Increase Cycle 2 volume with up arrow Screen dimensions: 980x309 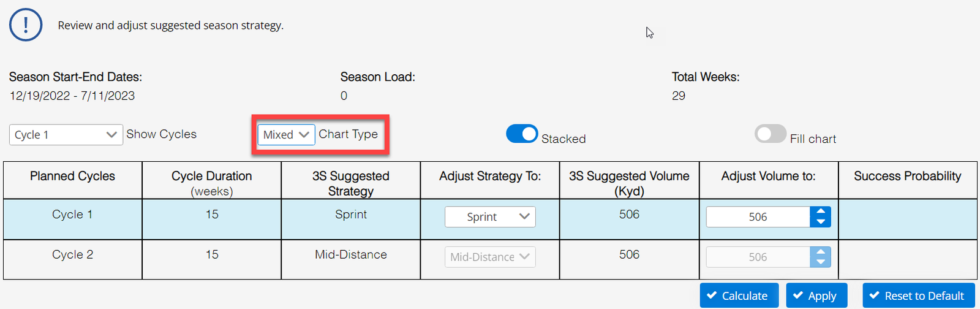[821, 252]
